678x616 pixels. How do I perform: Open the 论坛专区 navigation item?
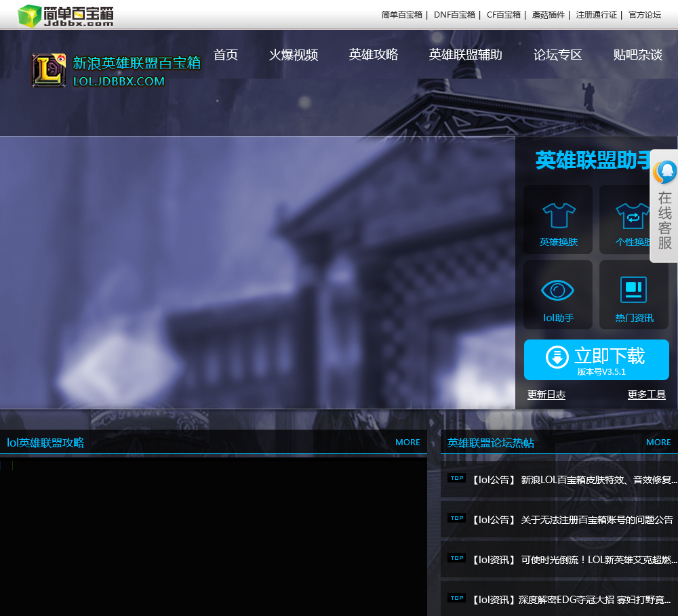tap(558, 54)
